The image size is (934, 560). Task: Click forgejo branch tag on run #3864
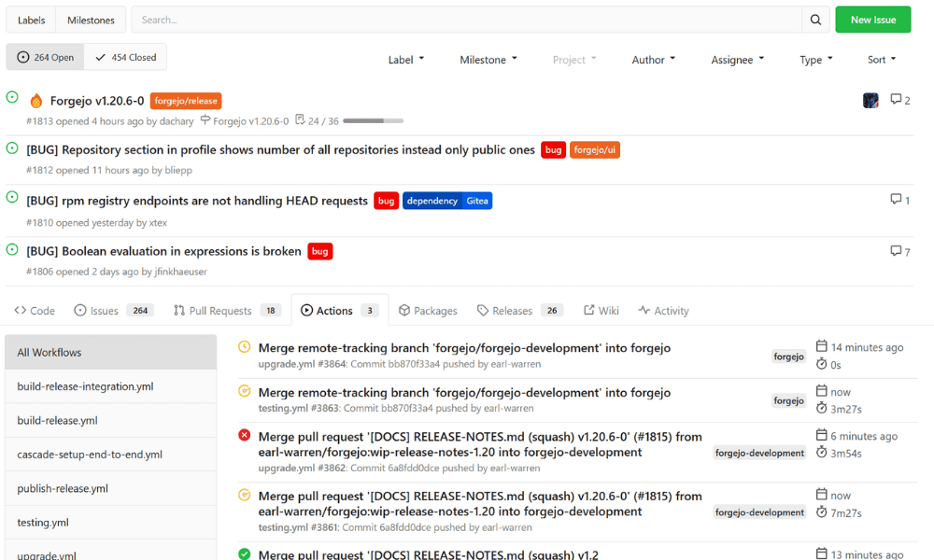788,357
